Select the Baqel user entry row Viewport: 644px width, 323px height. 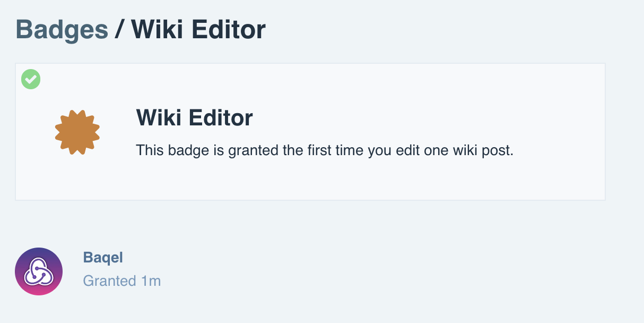[x=88, y=271]
